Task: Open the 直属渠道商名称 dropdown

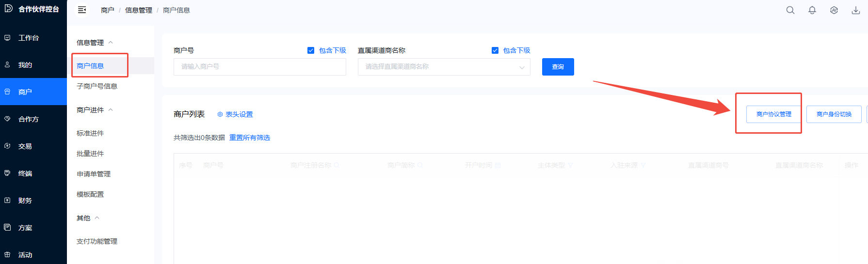Action: click(x=444, y=67)
